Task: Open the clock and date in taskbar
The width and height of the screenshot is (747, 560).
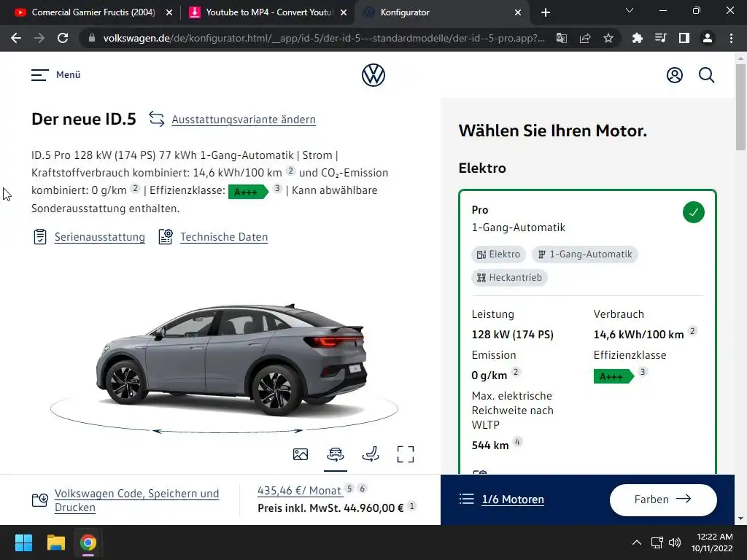Action: coord(712,542)
